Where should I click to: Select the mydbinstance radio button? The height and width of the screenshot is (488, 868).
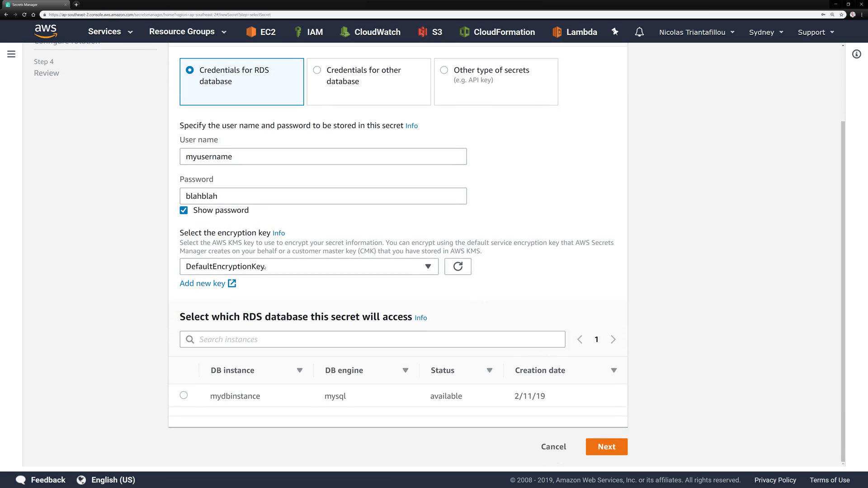(x=184, y=395)
